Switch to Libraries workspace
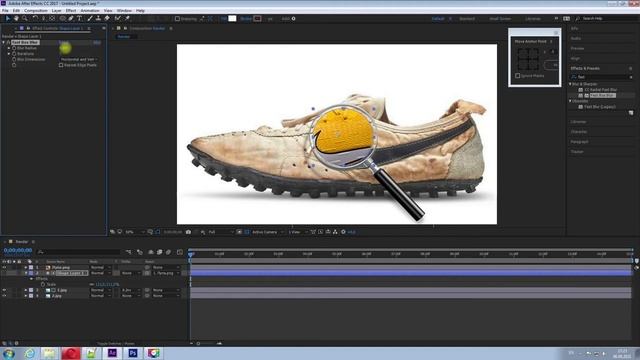Screen dimensions: 640x360 point(533,18)
